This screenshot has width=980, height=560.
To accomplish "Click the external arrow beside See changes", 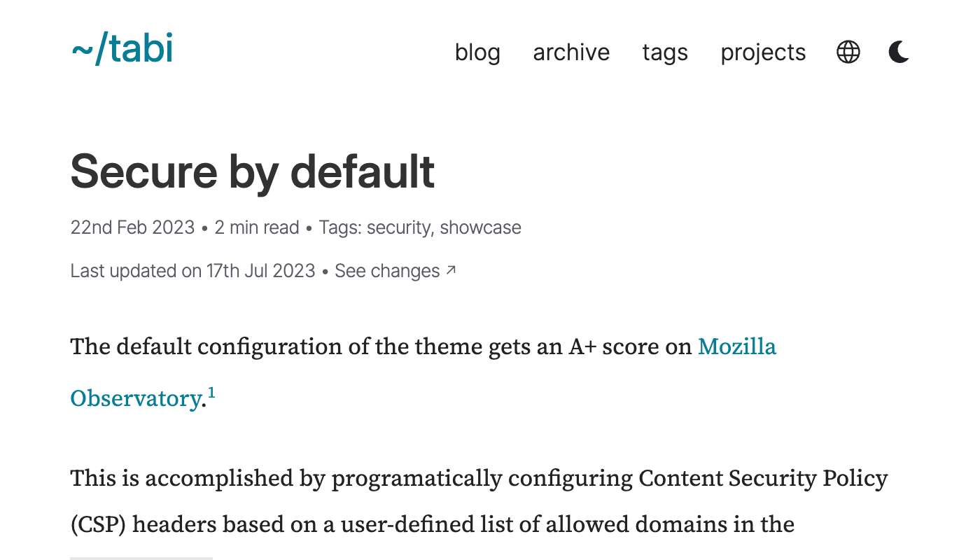I will (x=451, y=270).
